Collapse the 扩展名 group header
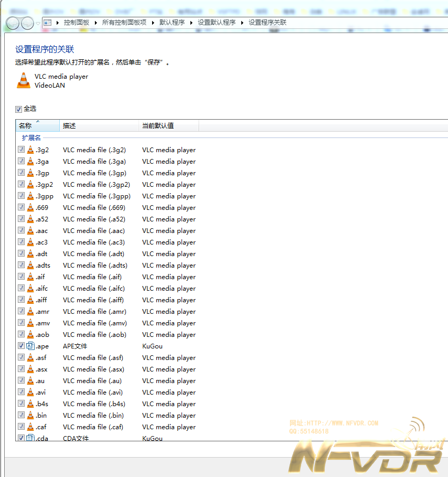 click(31, 137)
